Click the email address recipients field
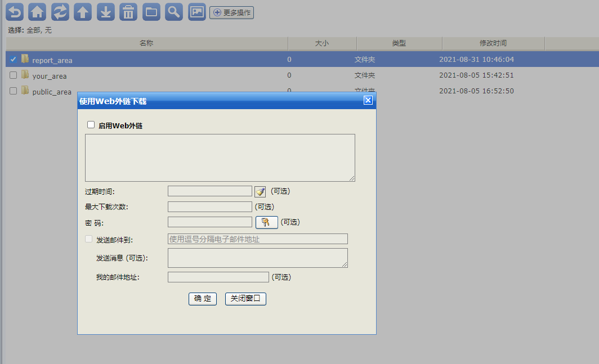The width and height of the screenshot is (599, 364). point(257,239)
